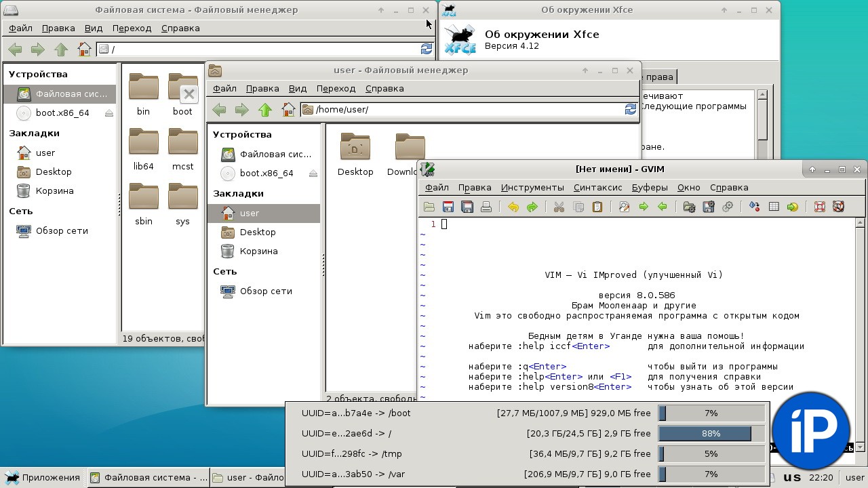Click the lifebuoy Help icon in GVIM
This screenshot has height=488, width=868.
tap(819, 207)
